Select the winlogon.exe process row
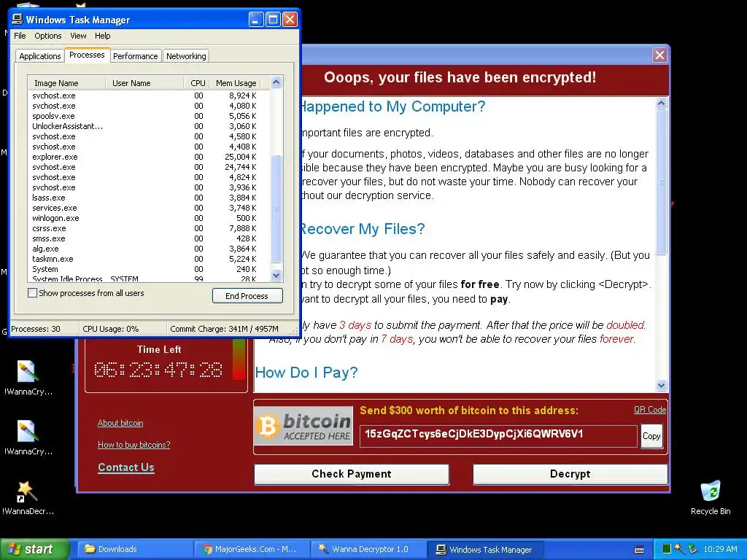Screen dimensions: 747x560 point(149,218)
